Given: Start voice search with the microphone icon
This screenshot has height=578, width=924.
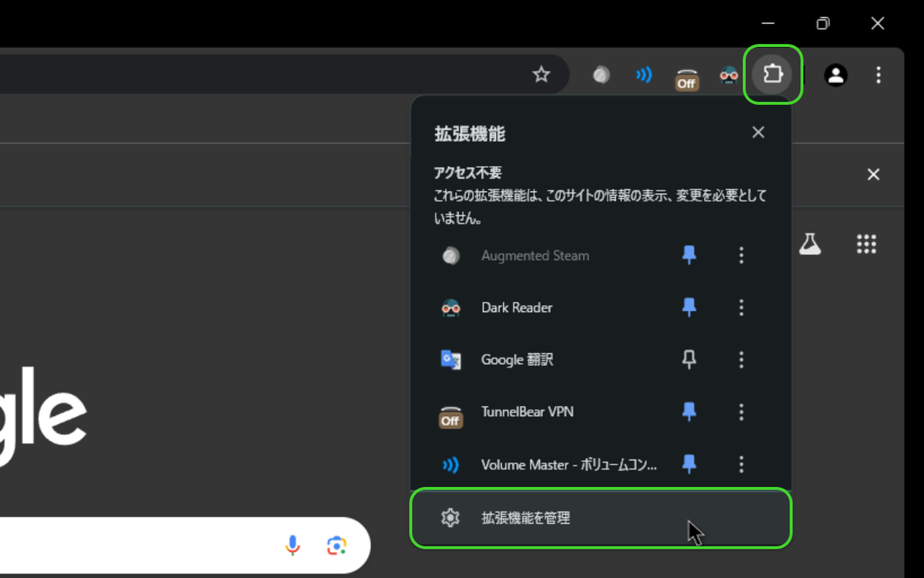Looking at the screenshot, I should (293, 546).
